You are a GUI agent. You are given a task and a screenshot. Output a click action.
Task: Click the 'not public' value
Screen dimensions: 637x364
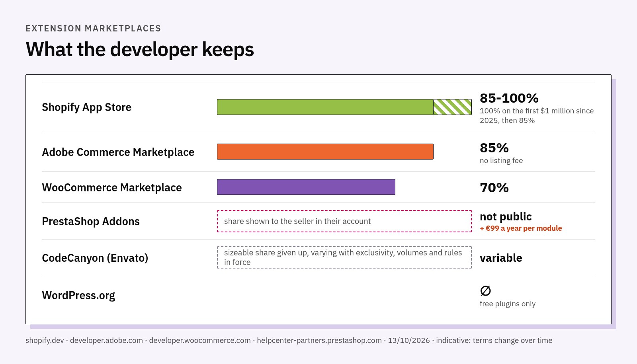tap(506, 216)
